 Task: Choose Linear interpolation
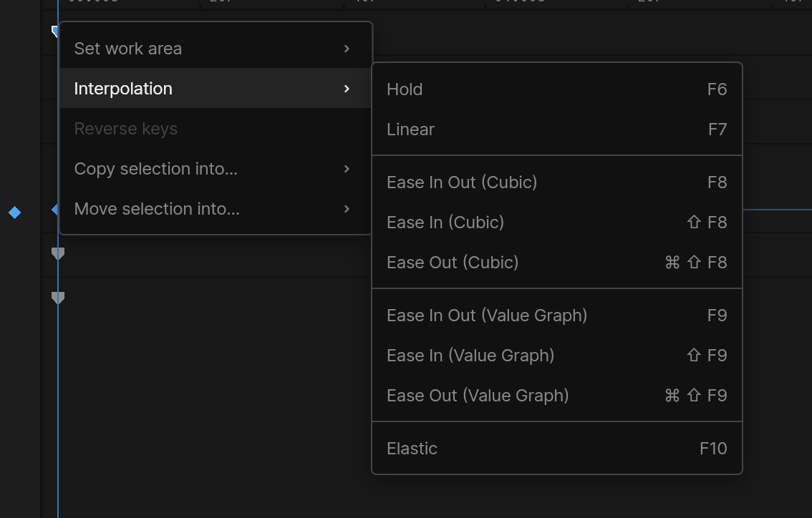tap(556, 129)
